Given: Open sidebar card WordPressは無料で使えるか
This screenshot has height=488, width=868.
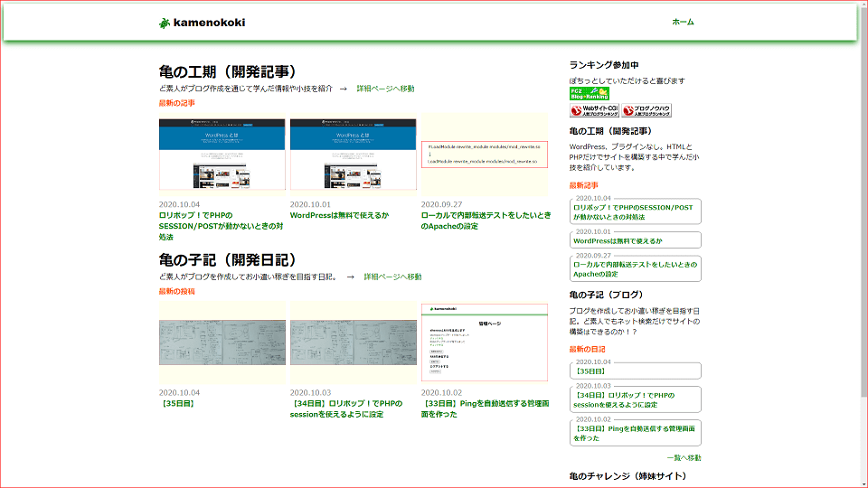Looking at the screenshot, I should point(635,240).
